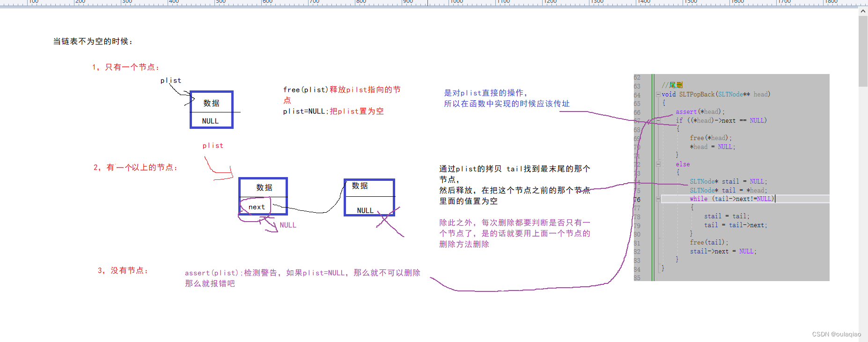868x342 pixels.
Task: Click ruler mark 500 at top
Action: (x=221, y=2)
